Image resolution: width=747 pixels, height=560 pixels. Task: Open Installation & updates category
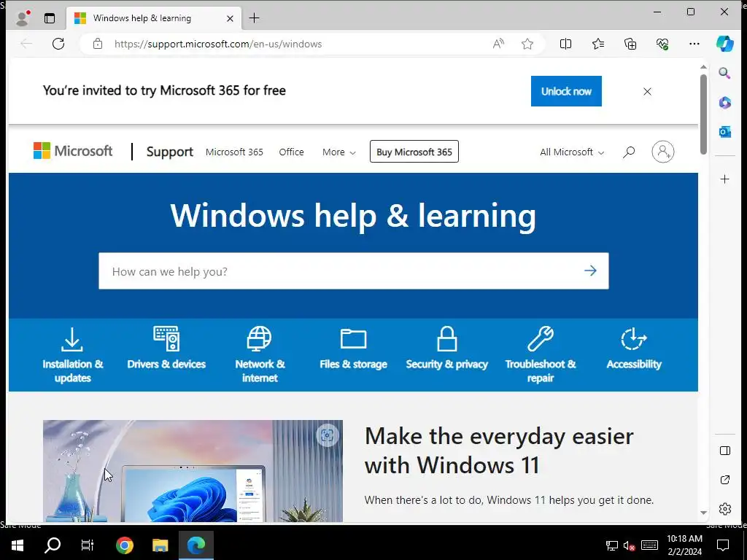pyautogui.click(x=72, y=355)
